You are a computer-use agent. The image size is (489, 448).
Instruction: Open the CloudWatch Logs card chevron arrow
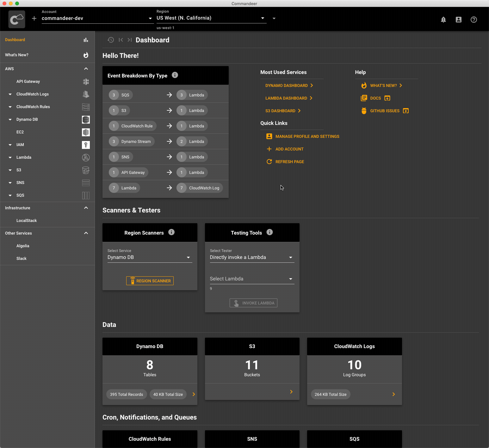tap(393, 394)
